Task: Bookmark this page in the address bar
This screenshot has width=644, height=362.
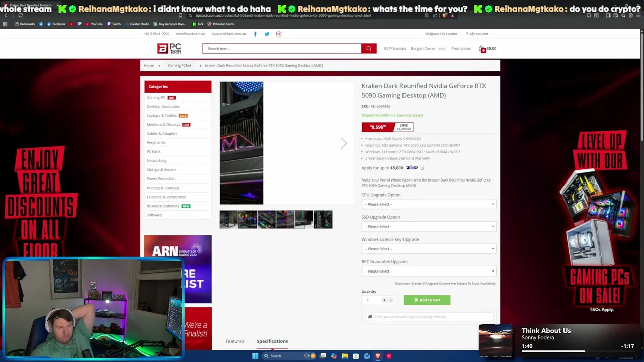Action: [180, 15]
